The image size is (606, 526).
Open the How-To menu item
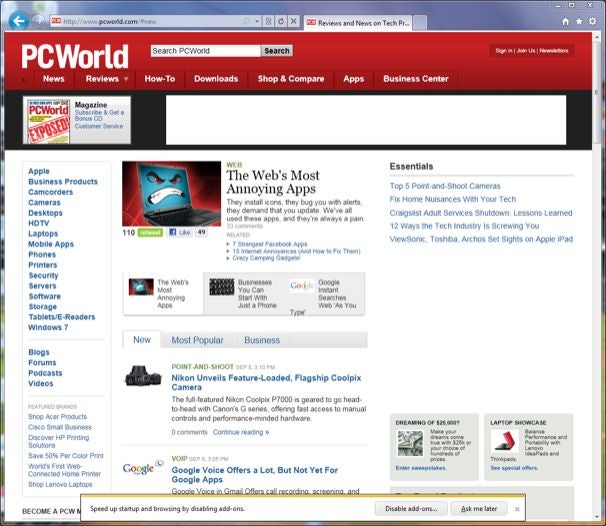pos(160,79)
